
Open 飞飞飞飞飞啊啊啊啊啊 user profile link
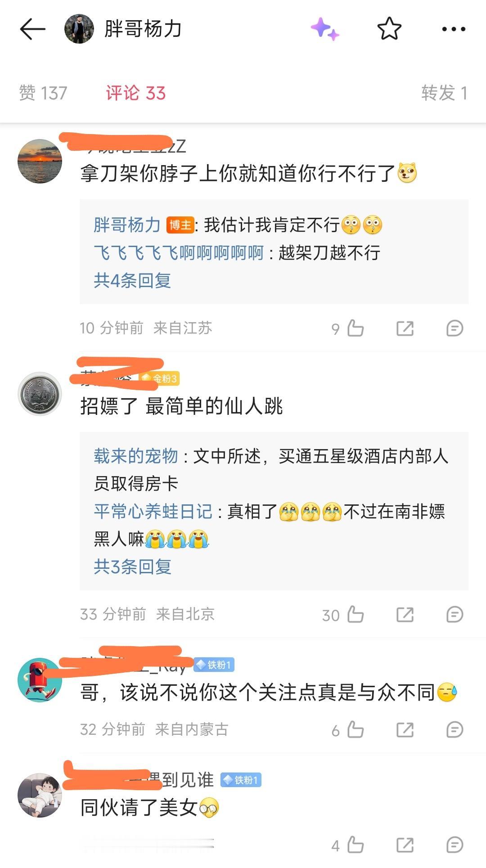click(x=179, y=253)
